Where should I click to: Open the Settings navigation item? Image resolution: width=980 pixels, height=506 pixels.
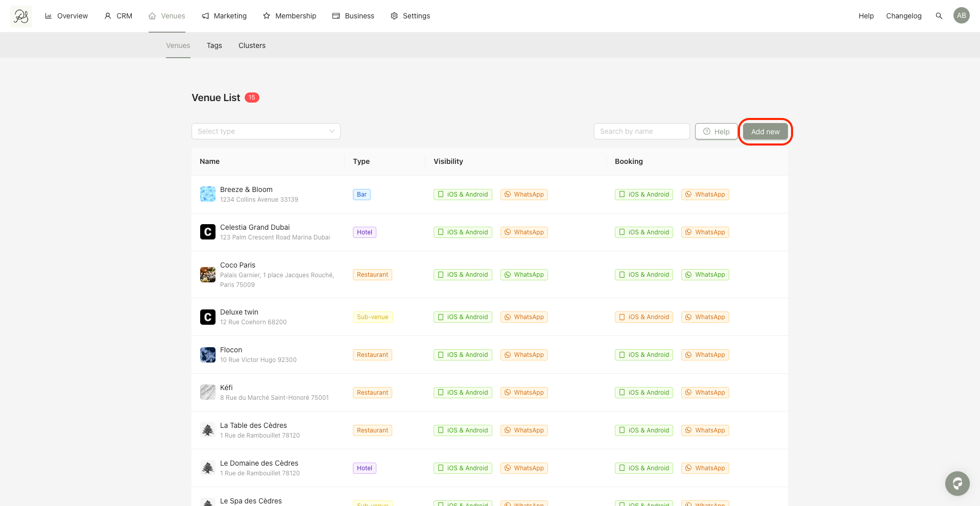[x=411, y=16]
